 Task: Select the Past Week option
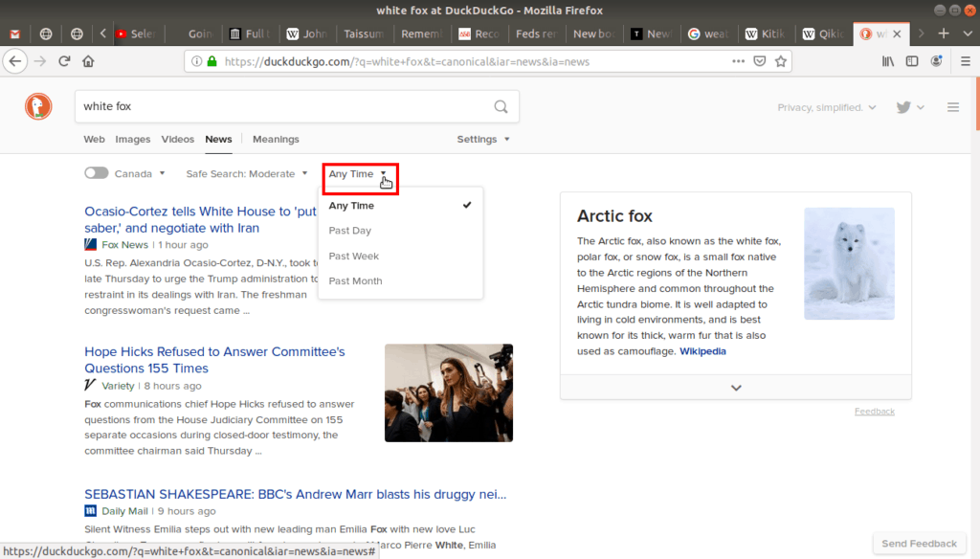click(400, 256)
